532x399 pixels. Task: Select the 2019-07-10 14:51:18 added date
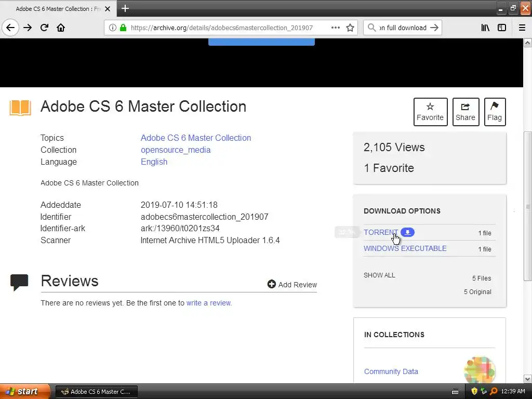[179, 205]
